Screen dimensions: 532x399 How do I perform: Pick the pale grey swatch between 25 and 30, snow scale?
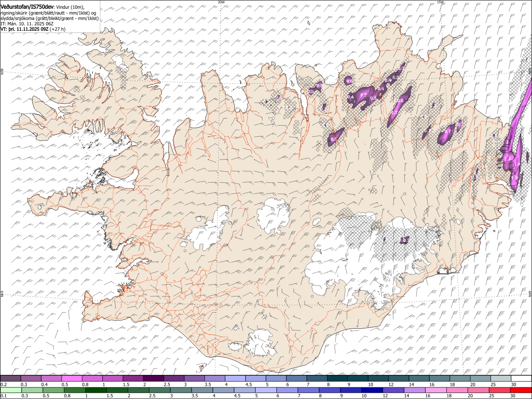500,378
